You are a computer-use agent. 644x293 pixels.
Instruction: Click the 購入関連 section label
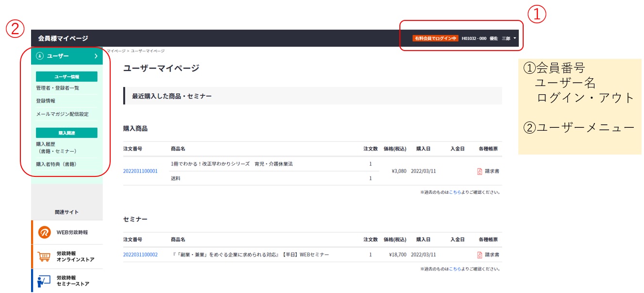[66, 133]
